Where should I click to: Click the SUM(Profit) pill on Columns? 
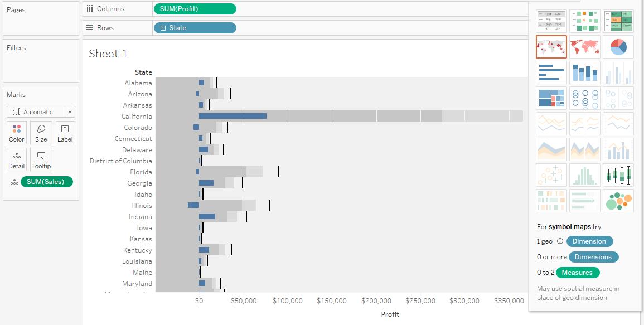[x=195, y=8]
